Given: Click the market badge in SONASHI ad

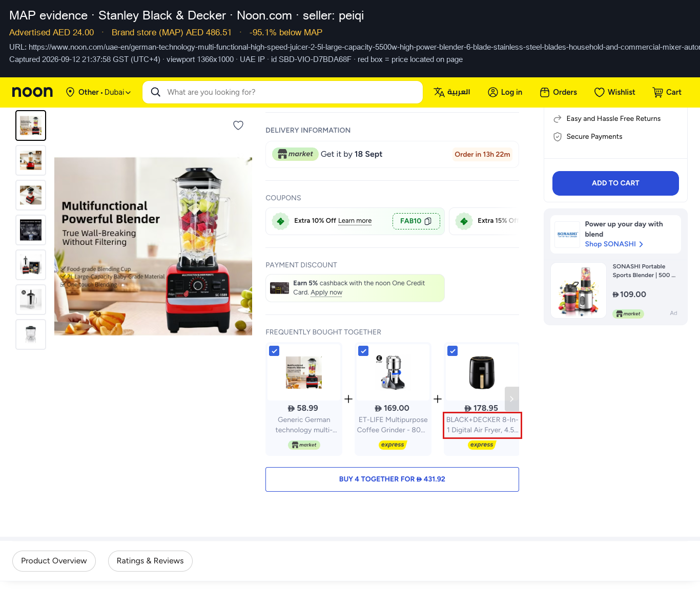Looking at the screenshot, I should pos(628,314).
